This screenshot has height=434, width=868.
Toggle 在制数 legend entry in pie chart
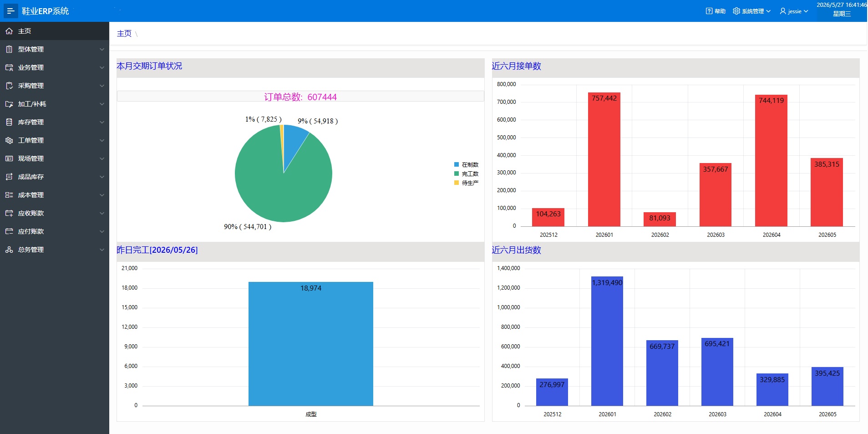pos(466,165)
